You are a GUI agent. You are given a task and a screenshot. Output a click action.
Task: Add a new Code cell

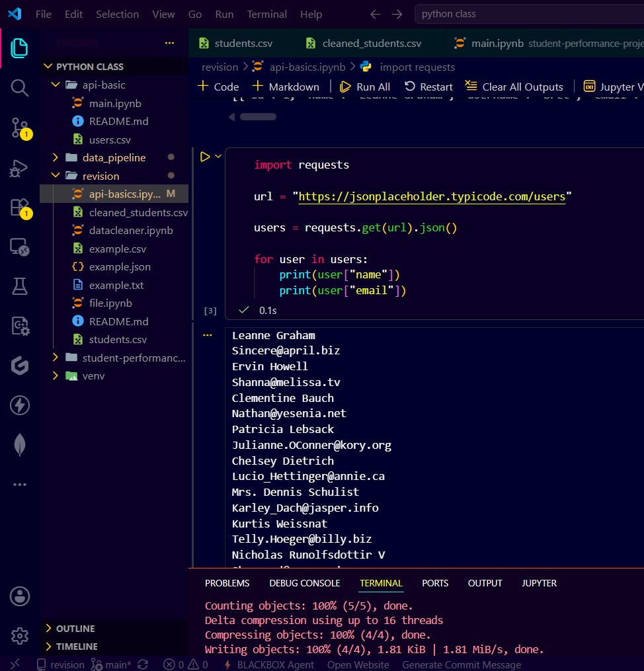[218, 87]
